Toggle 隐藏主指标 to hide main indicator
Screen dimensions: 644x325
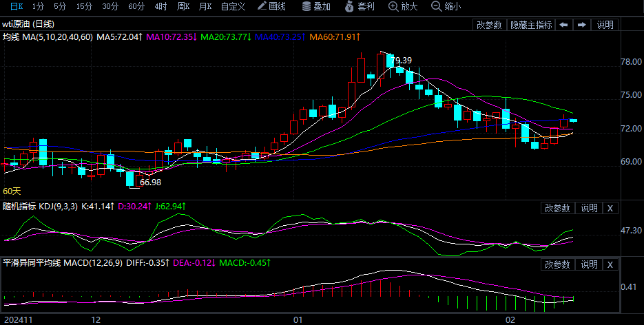point(530,25)
